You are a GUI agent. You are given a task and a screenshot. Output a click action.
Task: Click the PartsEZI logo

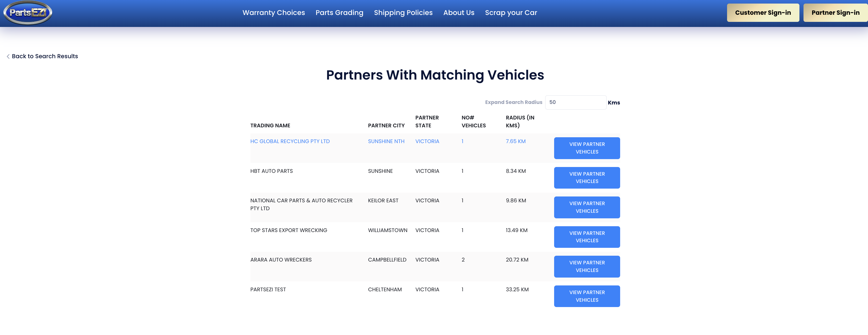28,12
